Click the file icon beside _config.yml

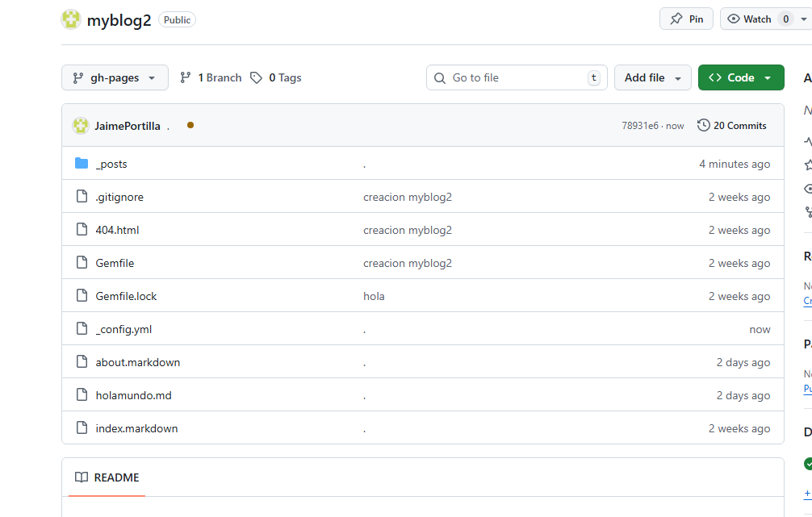pos(81,329)
